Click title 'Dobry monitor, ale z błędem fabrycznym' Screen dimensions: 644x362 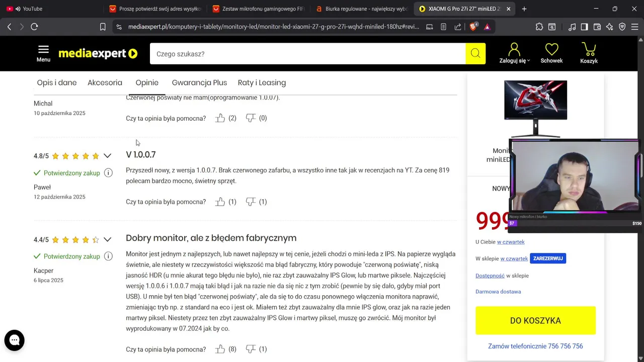[211, 238]
